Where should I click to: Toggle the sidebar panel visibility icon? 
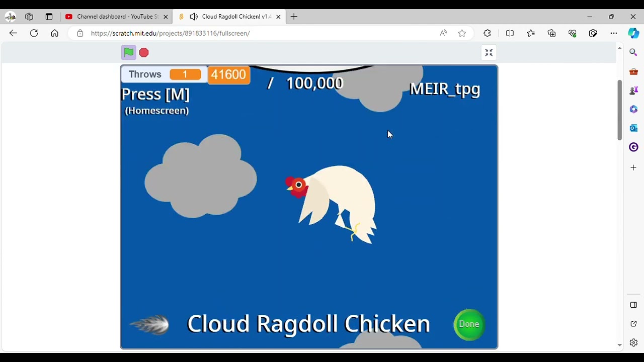(633, 305)
